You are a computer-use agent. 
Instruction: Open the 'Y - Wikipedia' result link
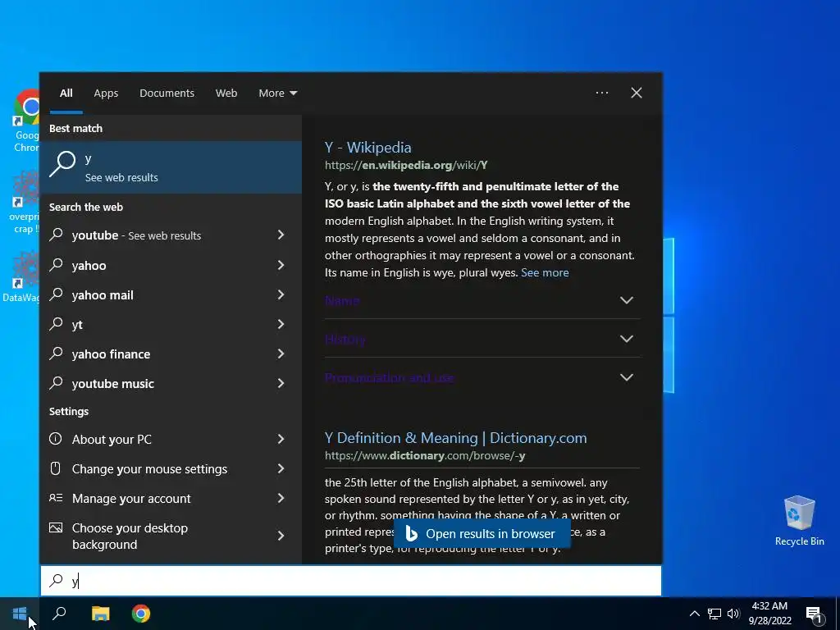point(368,148)
